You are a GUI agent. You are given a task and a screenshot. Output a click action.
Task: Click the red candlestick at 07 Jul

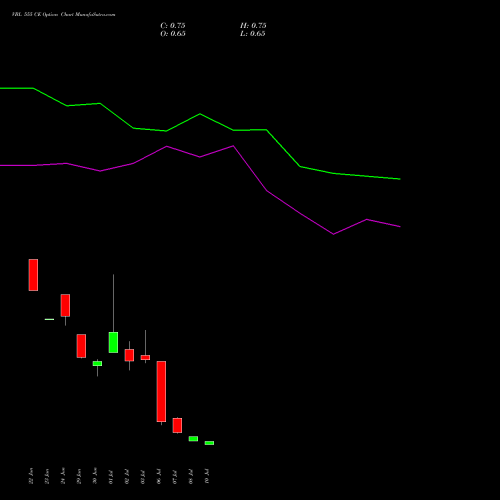177,425
